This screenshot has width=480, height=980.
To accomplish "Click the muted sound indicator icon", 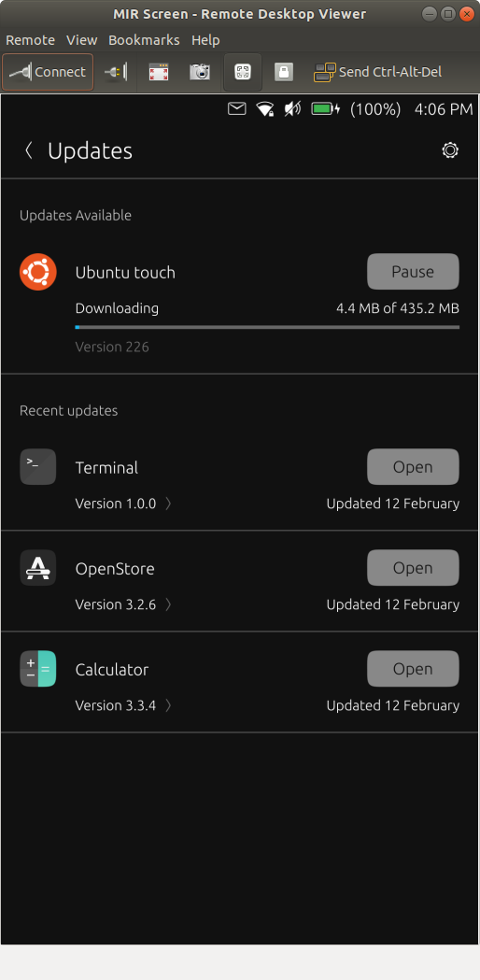I will point(292,109).
